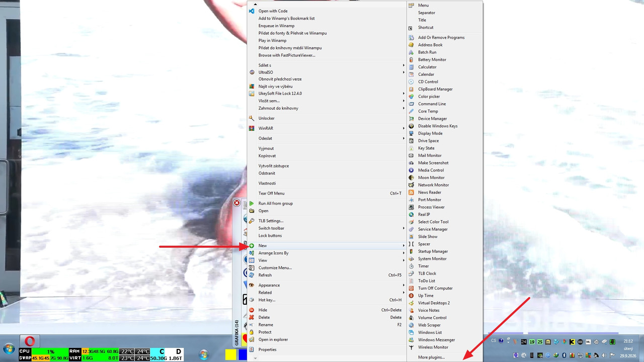The image size is (644, 362).
Task: Open More plugins link
Action: click(431, 357)
